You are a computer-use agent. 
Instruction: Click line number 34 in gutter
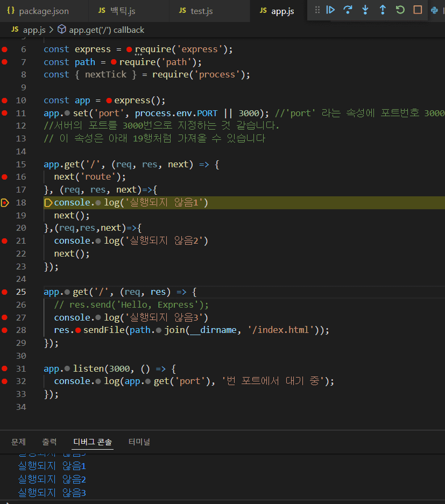click(21, 407)
